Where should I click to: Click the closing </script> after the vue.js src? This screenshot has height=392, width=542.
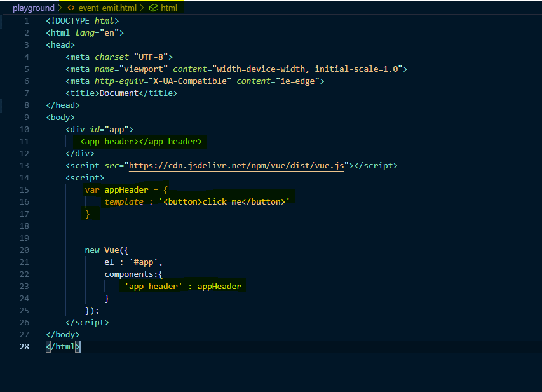point(376,166)
